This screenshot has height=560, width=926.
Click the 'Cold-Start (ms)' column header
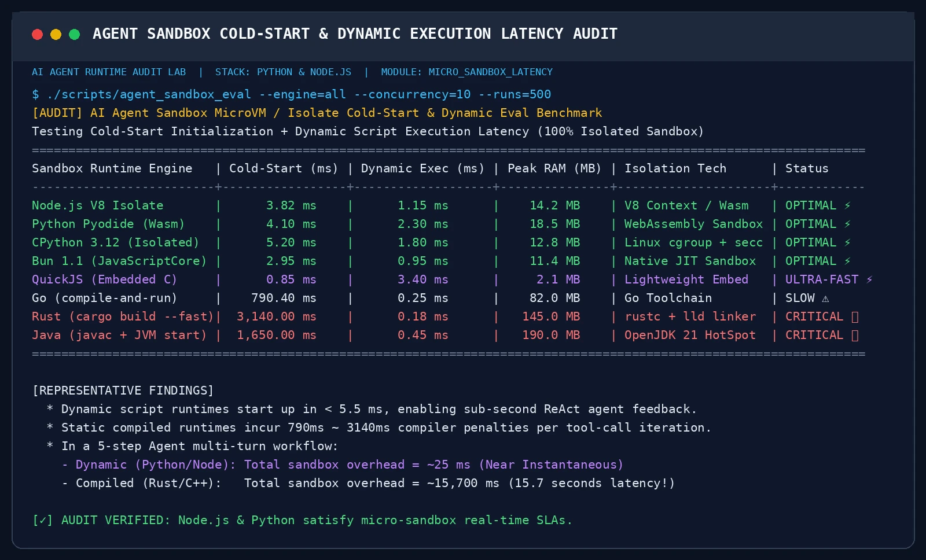click(x=284, y=168)
